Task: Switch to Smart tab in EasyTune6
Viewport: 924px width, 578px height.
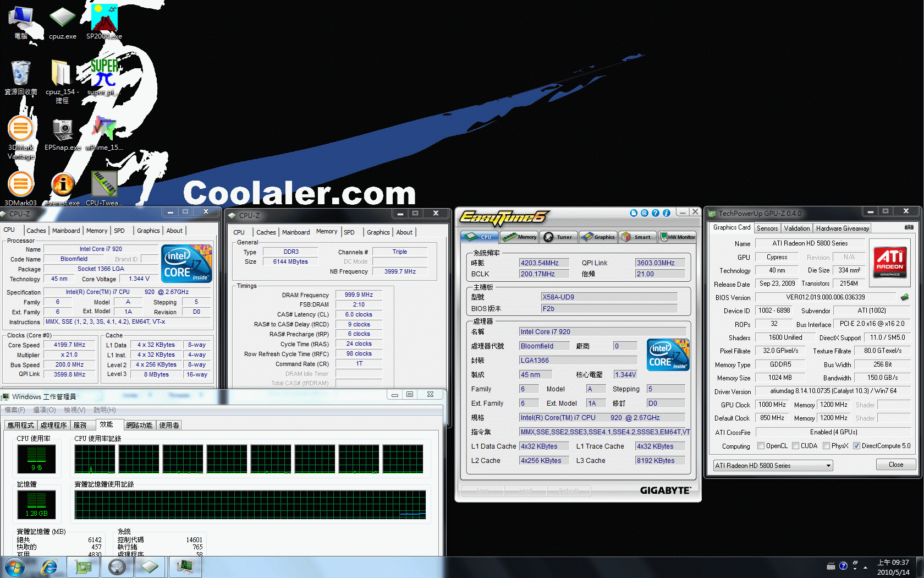Action: pos(637,237)
